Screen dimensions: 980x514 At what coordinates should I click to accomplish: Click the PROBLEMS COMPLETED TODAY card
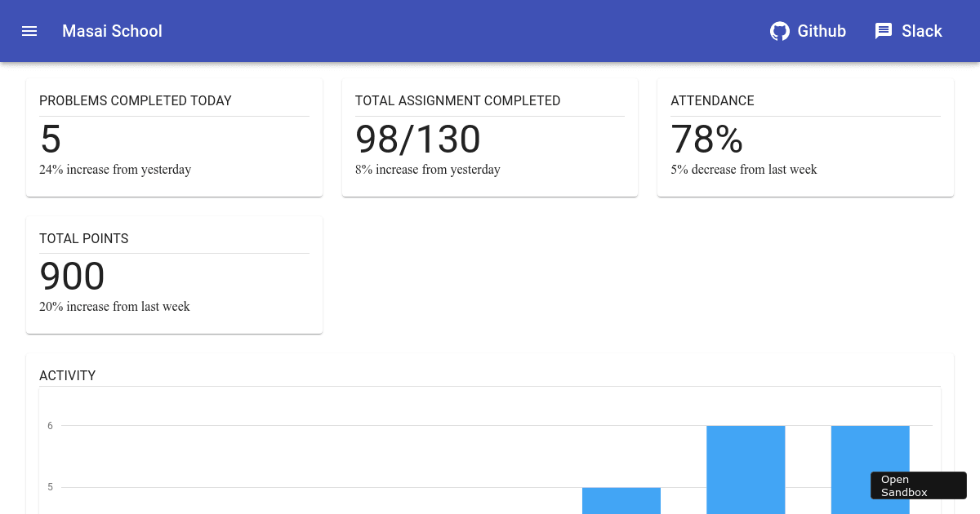click(x=174, y=136)
